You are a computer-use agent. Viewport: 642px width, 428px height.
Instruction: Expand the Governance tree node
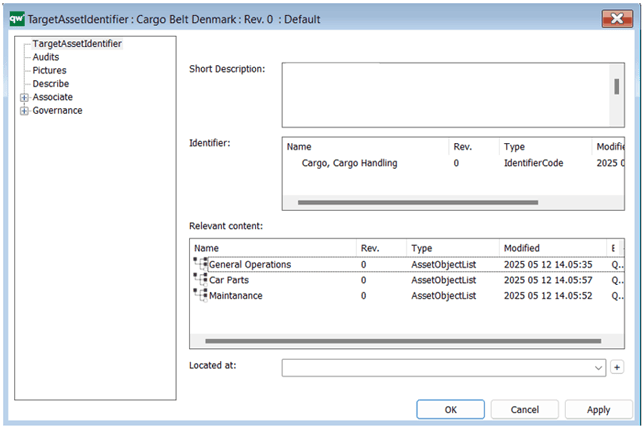coord(24,111)
